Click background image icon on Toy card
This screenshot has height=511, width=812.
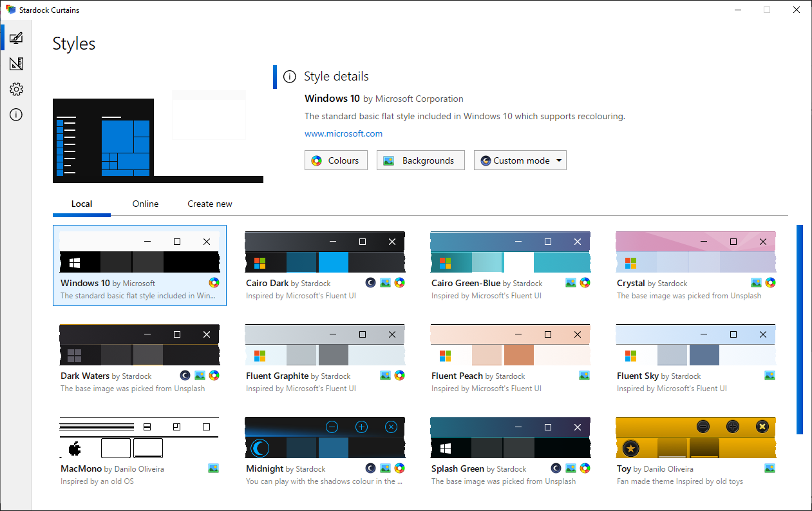pyautogui.click(x=770, y=468)
